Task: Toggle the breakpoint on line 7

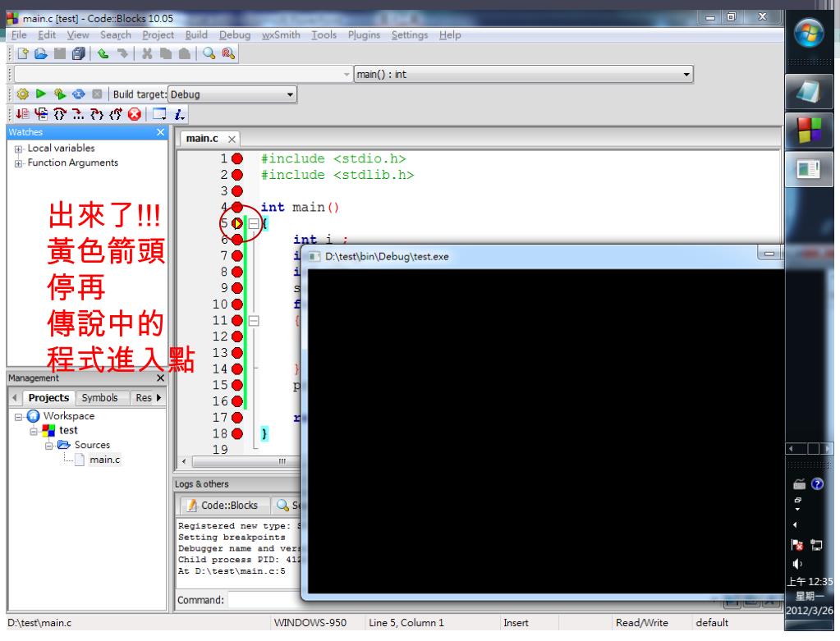Action: [x=237, y=255]
